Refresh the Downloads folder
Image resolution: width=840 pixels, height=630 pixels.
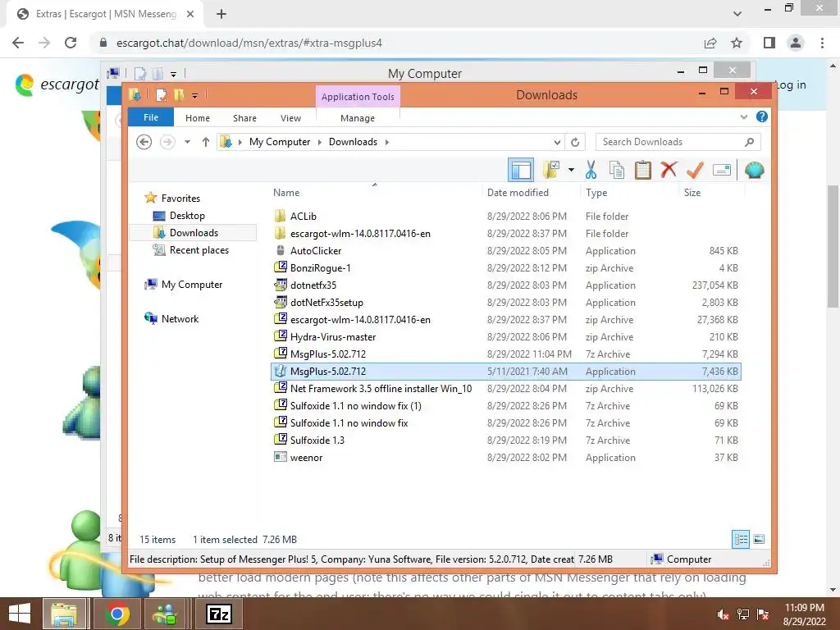tap(575, 142)
